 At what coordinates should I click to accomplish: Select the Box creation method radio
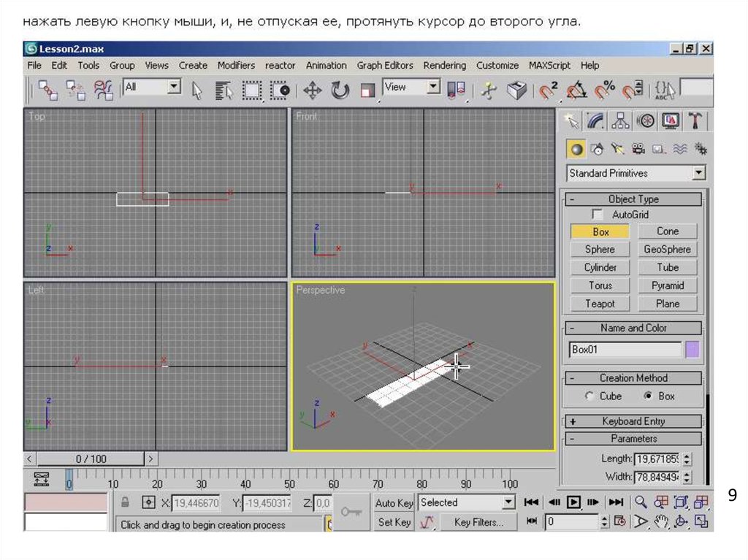click(647, 396)
